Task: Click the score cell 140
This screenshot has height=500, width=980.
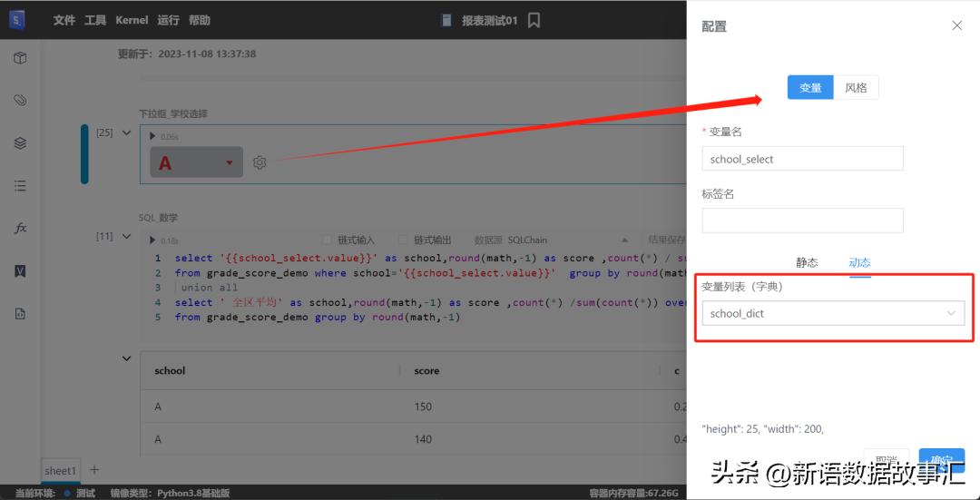Action: (x=423, y=439)
